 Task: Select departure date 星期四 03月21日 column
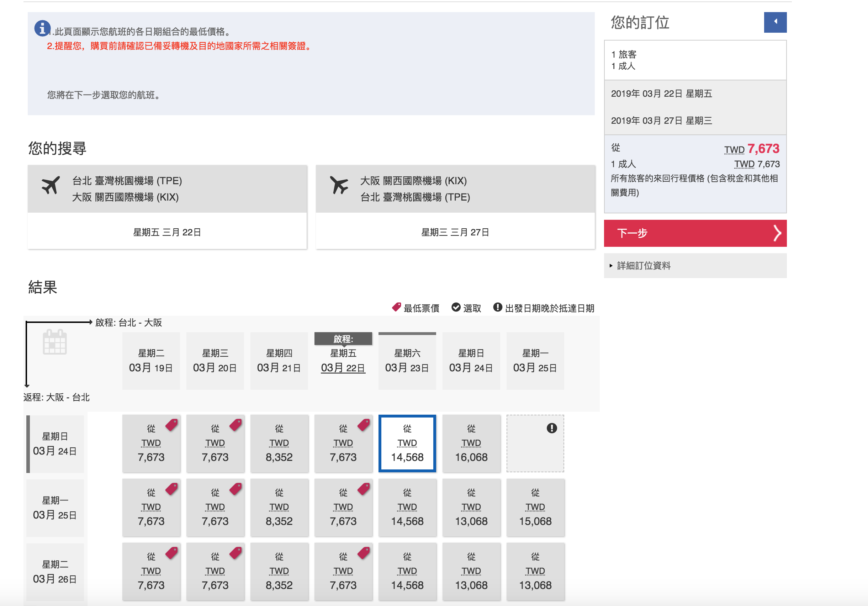(x=279, y=361)
